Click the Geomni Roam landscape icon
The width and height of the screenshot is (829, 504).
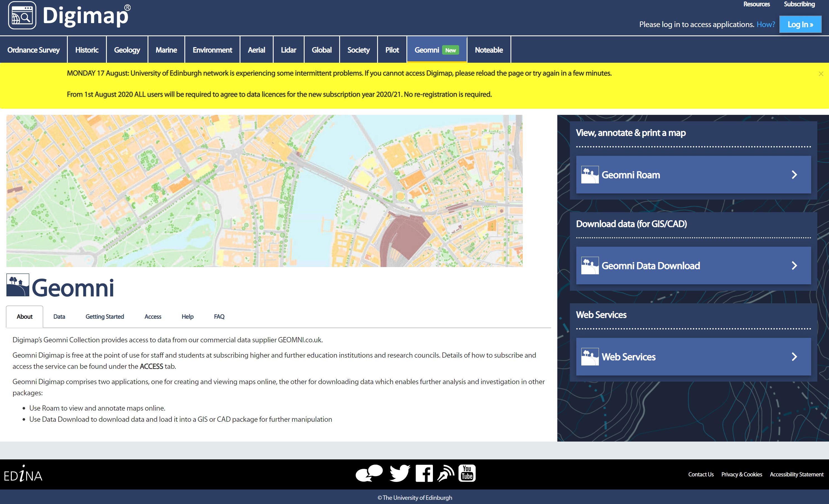pyautogui.click(x=590, y=175)
